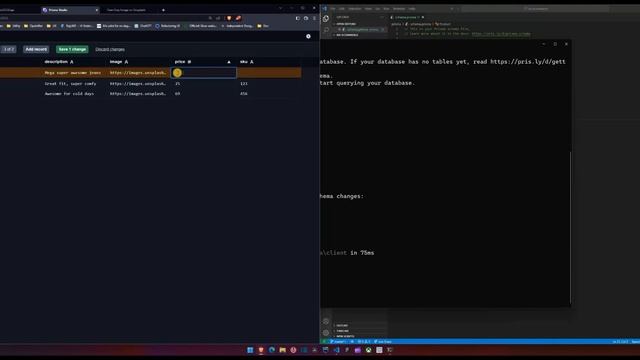The height and width of the screenshot is (360, 640).
Task: Click the remote indicator in VS Code status bar
Action: pos(324,342)
